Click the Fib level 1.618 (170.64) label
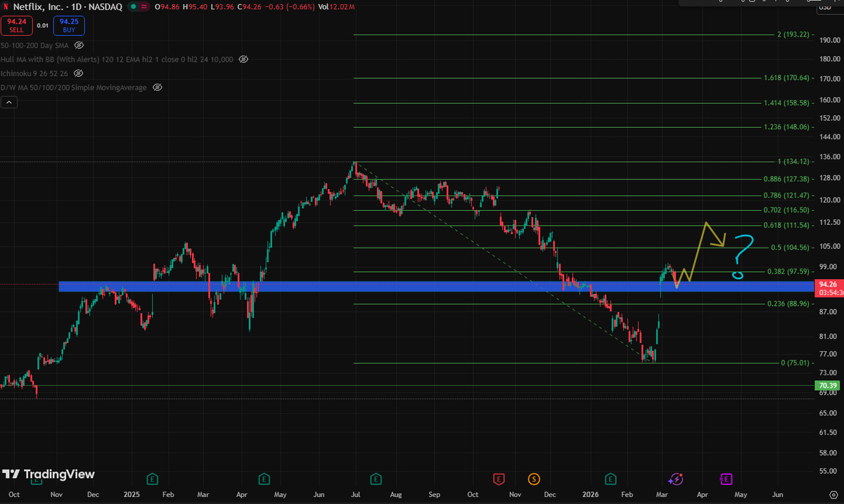844x504 pixels. [788, 78]
